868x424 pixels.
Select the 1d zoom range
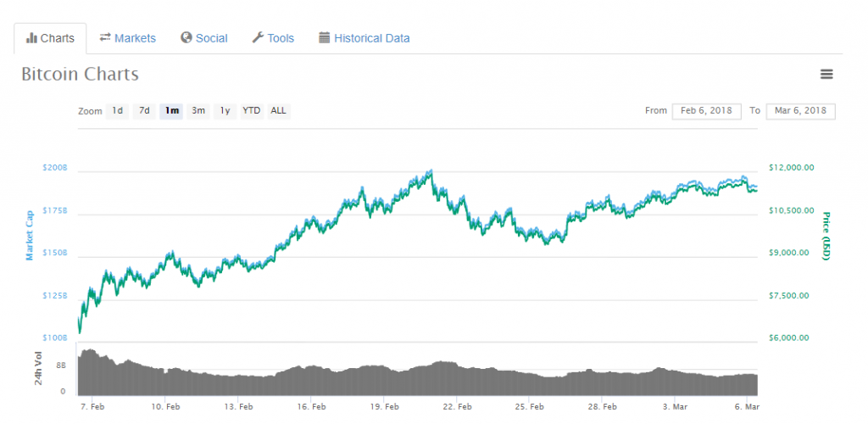pyautogui.click(x=117, y=111)
